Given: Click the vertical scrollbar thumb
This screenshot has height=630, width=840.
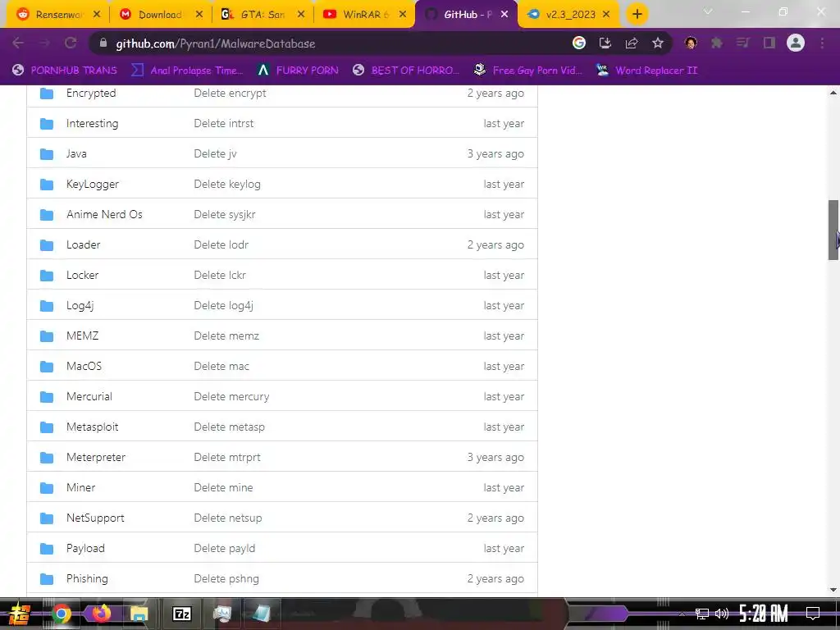Looking at the screenshot, I should coord(833,230).
